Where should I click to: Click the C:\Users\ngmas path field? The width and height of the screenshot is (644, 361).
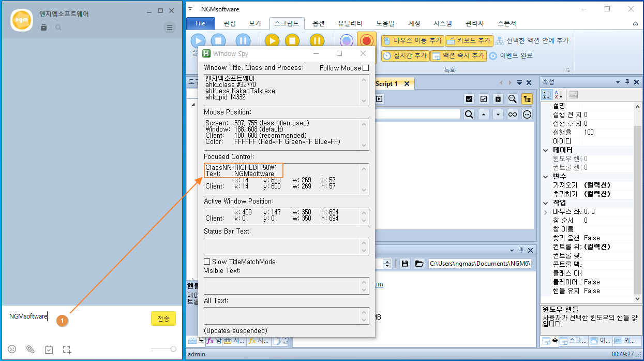(481, 264)
